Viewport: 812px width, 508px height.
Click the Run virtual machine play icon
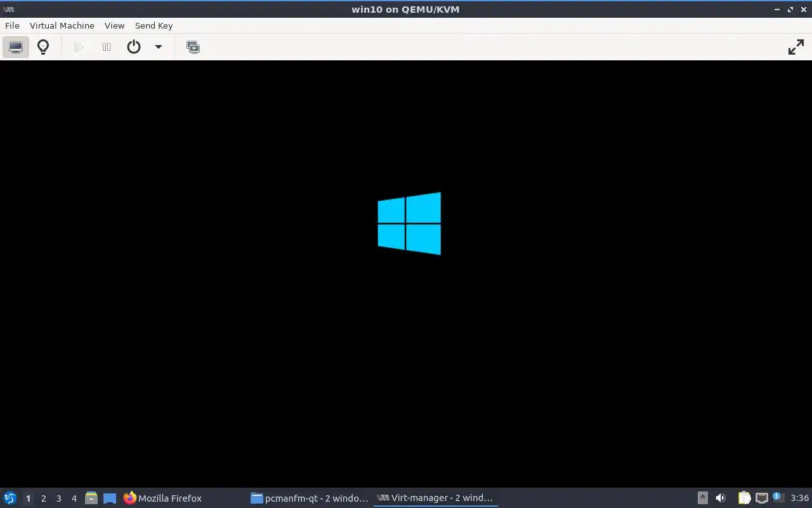(x=79, y=47)
